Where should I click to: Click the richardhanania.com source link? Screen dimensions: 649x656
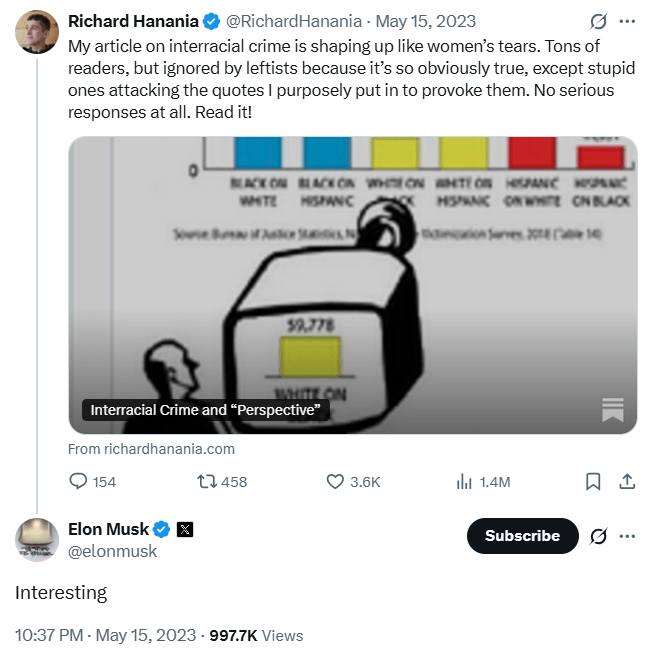point(152,449)
